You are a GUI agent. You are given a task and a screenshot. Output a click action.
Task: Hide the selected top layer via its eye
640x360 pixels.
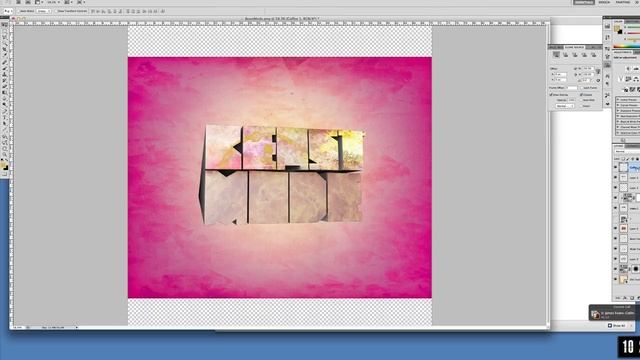[616, 167]
